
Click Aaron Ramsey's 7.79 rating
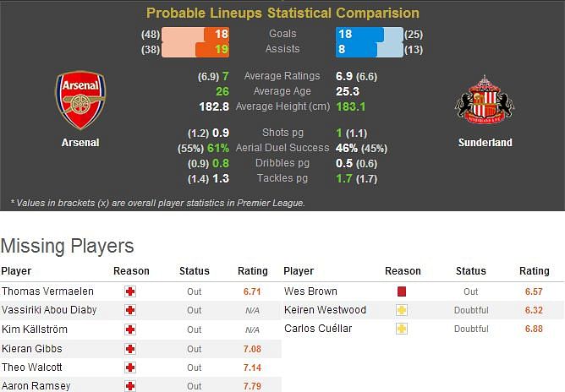[x=252, y=386]
